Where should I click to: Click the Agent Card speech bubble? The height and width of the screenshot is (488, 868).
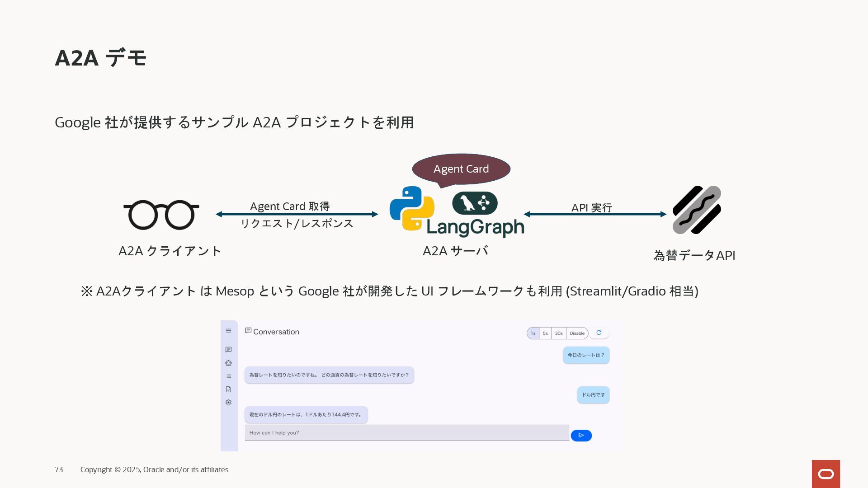(x=461, y=169)
